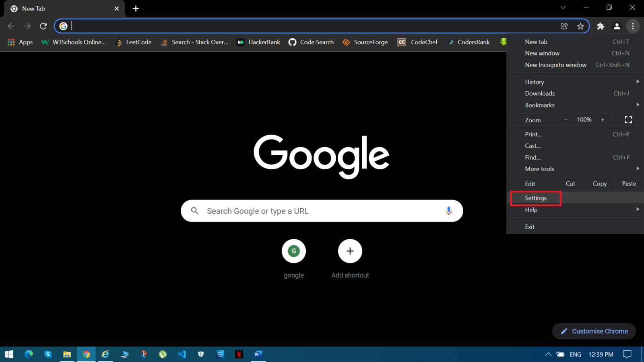Expand the Bookmarks submenu
The width and height of the screenshot is (644, 362).
tap(540, 105)
